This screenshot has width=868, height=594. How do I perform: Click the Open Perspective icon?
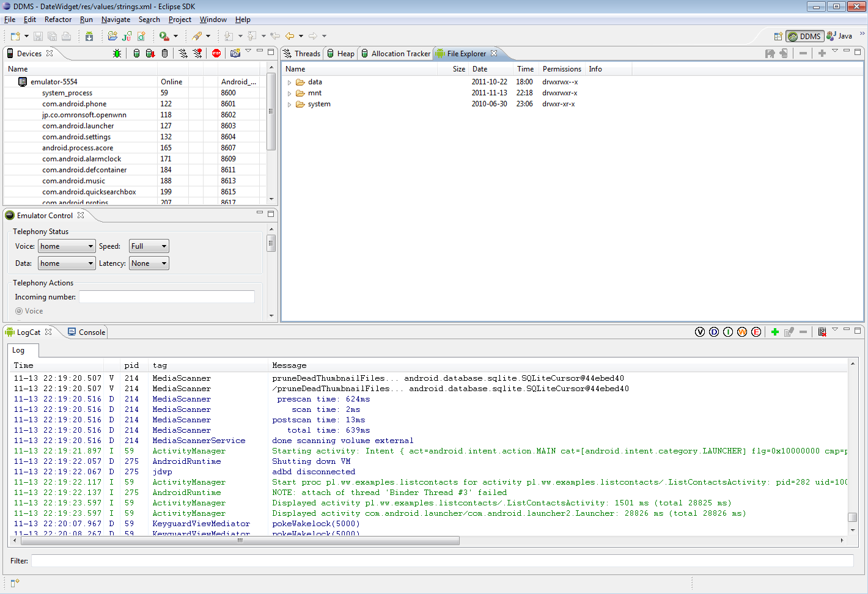(778, 36)
